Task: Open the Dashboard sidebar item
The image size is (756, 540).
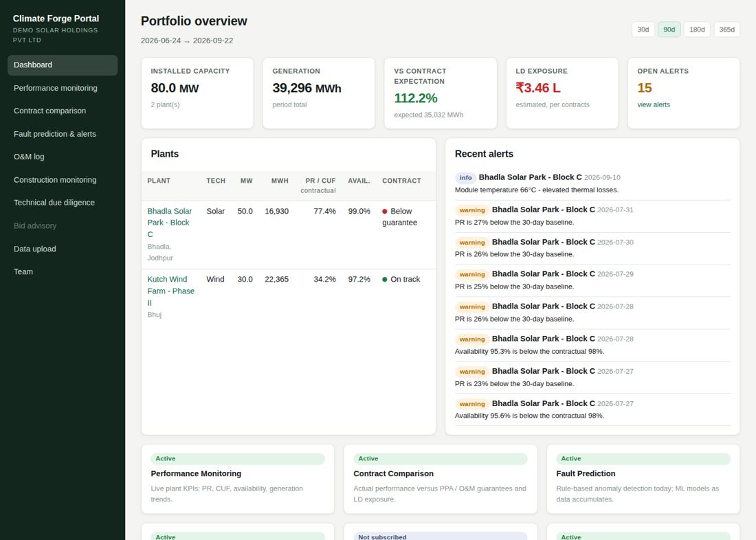Action: pyautogui.click(x=62, y=65)
